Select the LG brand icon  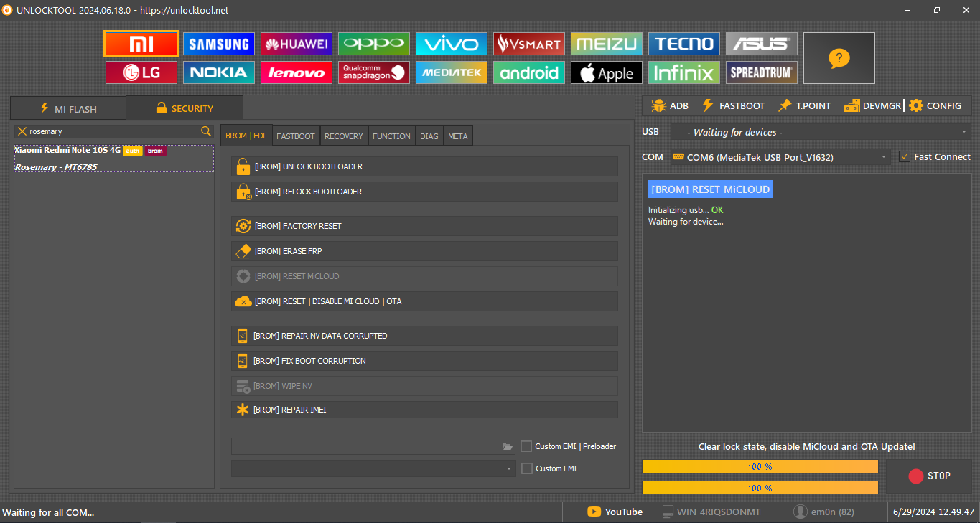point(141,72)
